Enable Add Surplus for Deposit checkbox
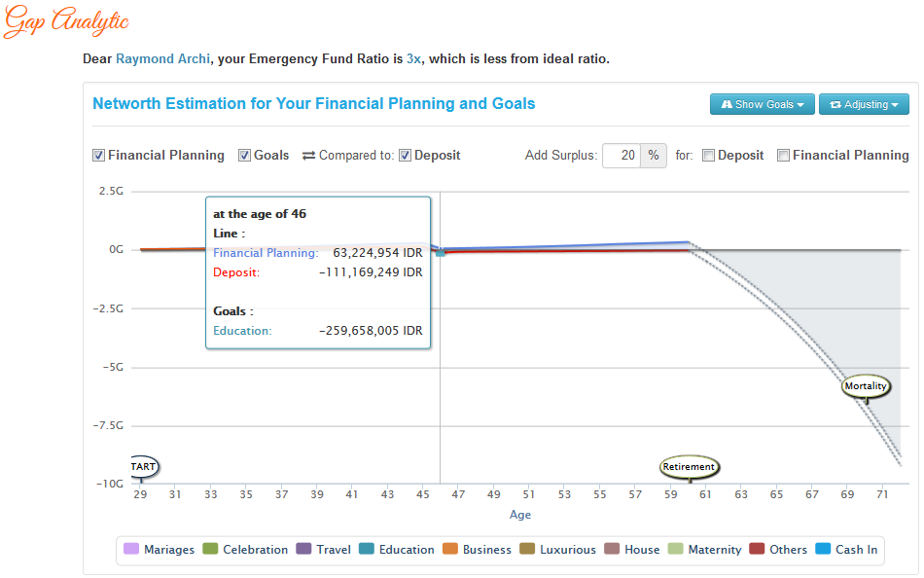 (708, 156)
